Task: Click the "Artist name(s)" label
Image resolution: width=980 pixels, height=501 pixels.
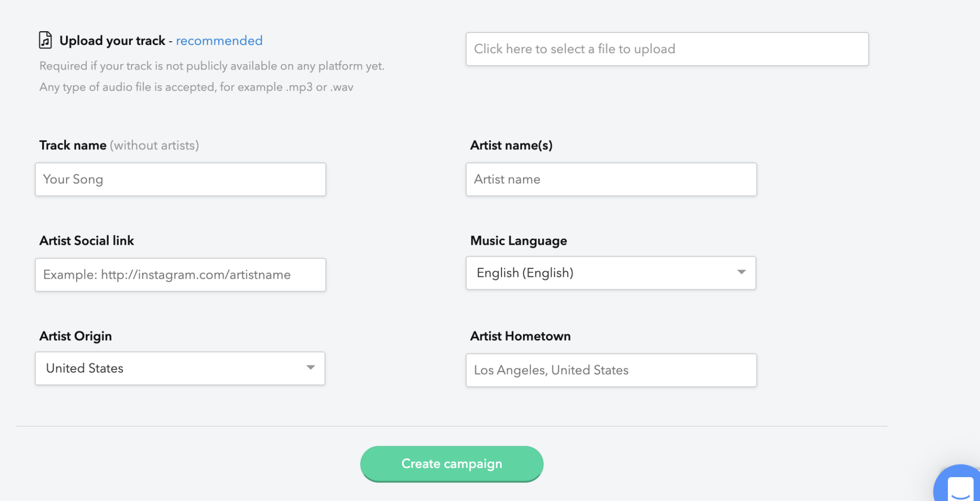Action: [x=511, y=145]
